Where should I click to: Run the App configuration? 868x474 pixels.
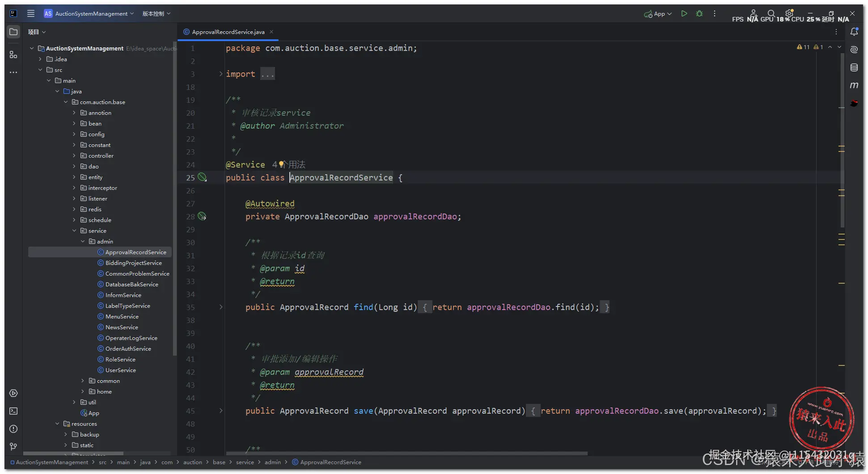click(684, 13)
